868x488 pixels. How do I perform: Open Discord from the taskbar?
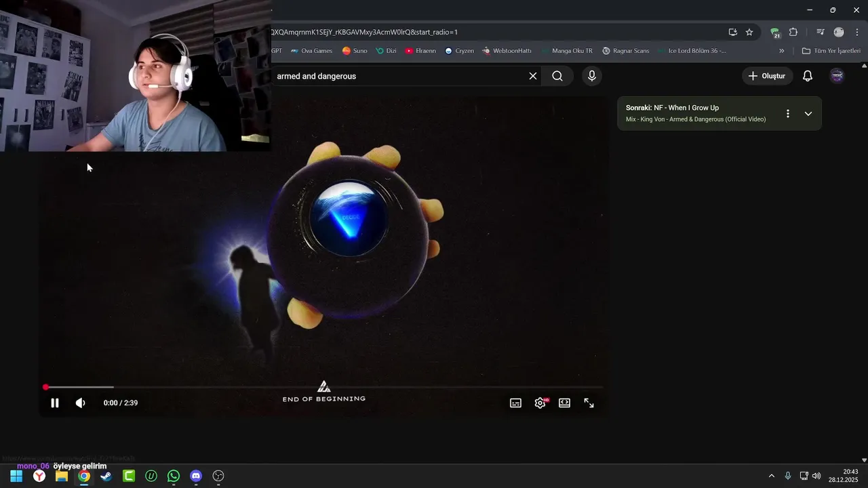tap(196, 476)
